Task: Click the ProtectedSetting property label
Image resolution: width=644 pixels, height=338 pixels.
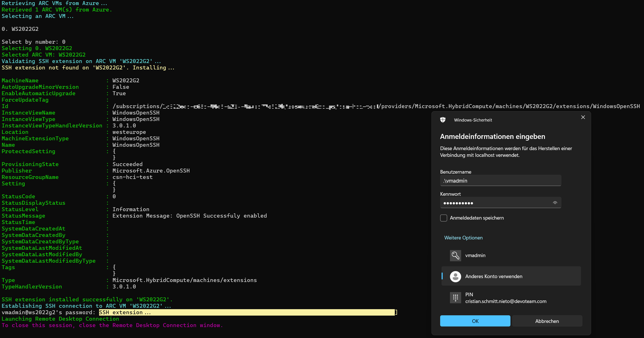Action: (28, 151)
